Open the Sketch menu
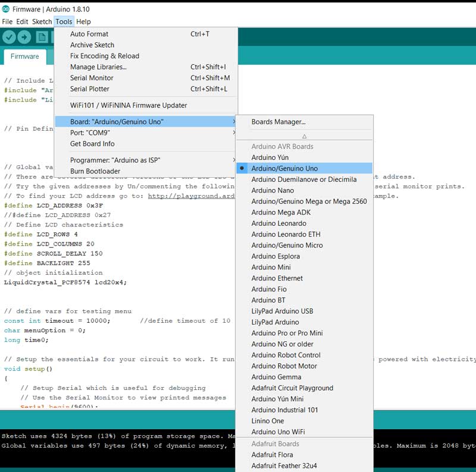 coord(42,21)
